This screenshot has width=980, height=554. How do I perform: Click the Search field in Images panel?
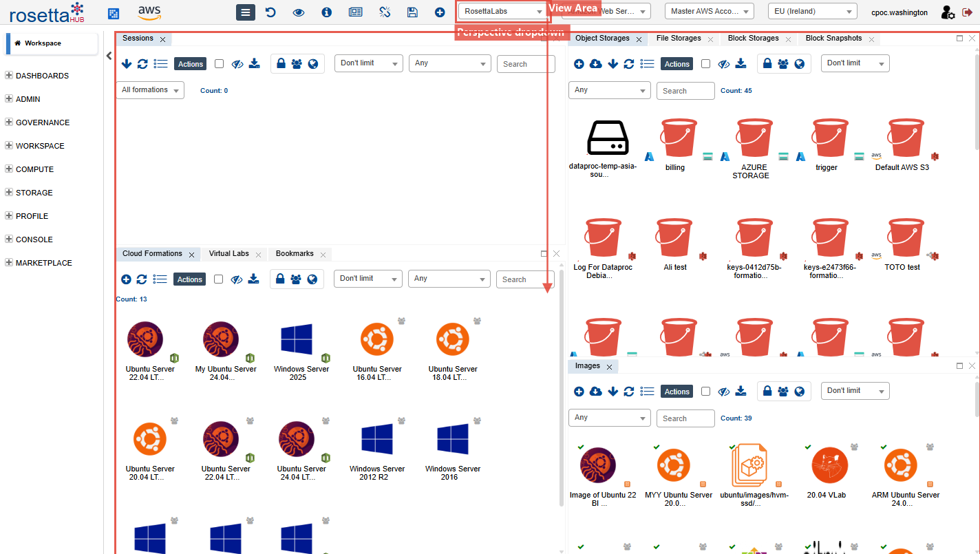pyautogui.click(x=685, y=418)
